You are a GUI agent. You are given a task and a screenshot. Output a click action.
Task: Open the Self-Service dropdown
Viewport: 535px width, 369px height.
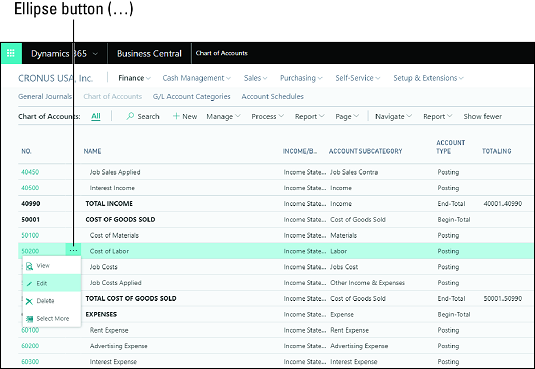click(x=358, y=78)
